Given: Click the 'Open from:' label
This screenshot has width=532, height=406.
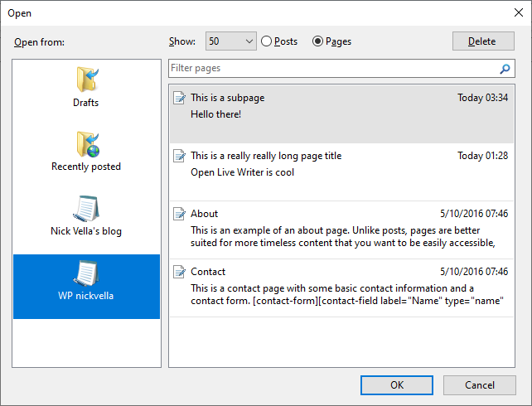Looking at the screenshot, I should (x=39, y=42).
